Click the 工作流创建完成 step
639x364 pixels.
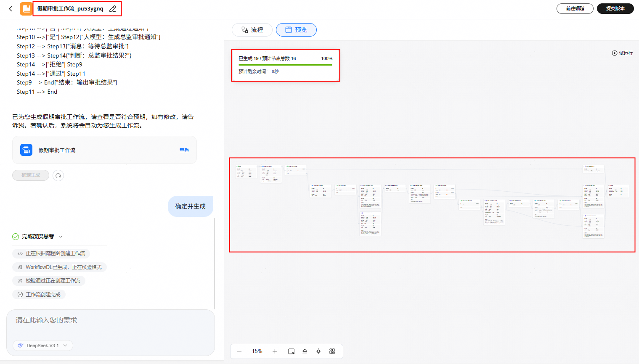(x=39, y=295)
